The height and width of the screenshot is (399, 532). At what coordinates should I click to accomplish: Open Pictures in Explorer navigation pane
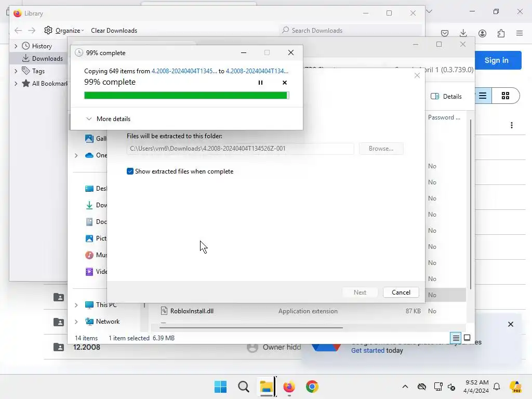click(x=96, y=238)
